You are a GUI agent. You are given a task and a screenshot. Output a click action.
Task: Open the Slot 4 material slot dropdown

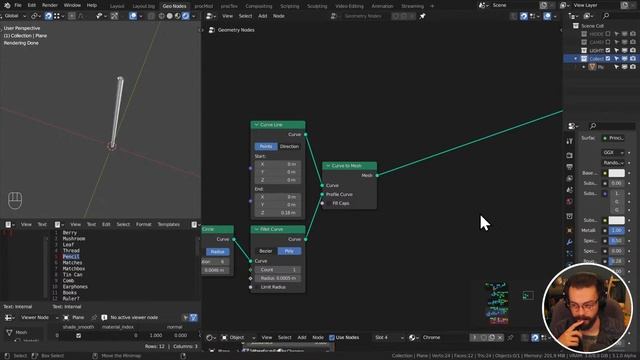click(x=389, y=338)
